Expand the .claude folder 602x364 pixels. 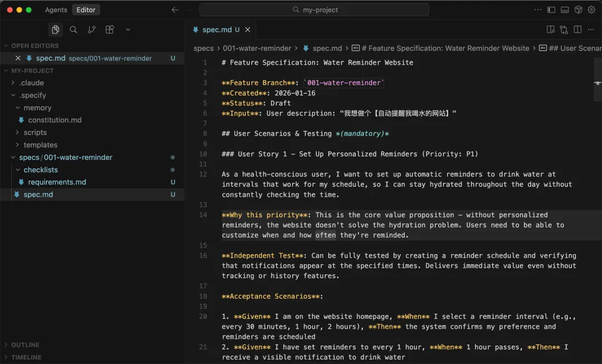[31, 83]
